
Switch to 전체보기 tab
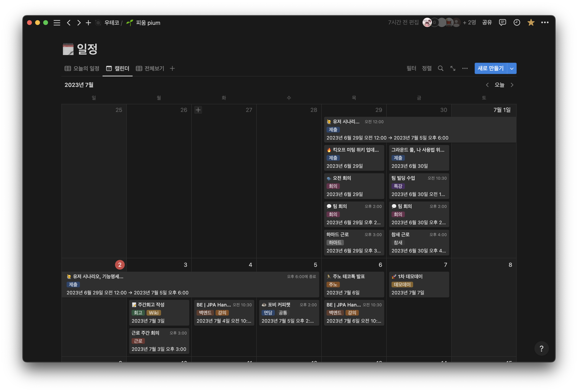pos(150,68)
